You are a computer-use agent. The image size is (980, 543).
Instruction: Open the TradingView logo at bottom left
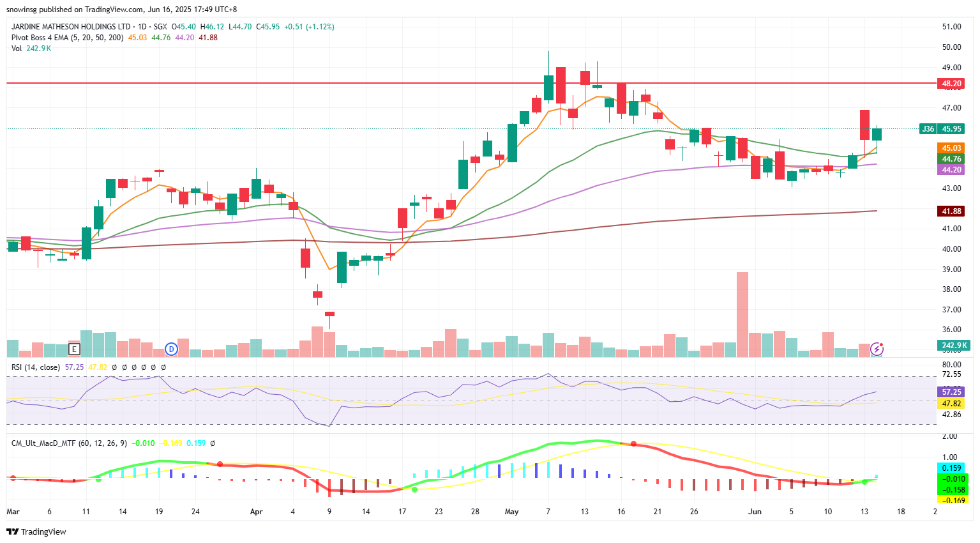click(36, 532)
